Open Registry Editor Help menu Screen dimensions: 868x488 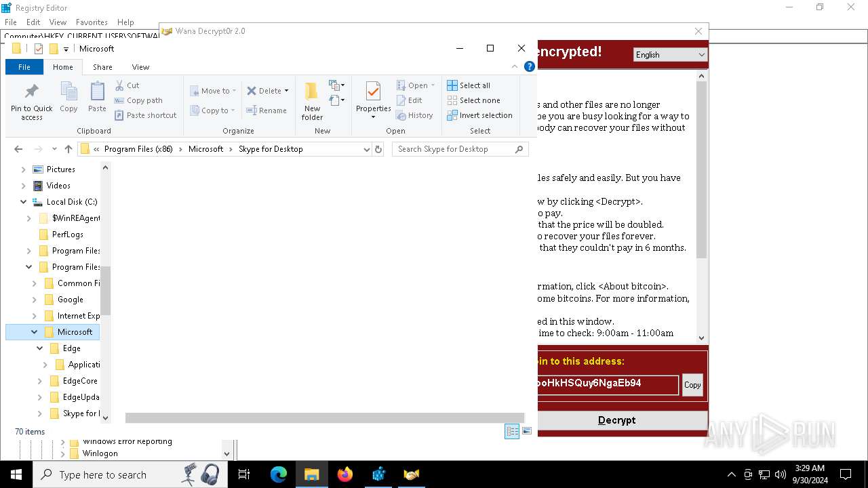click(125, 22)
